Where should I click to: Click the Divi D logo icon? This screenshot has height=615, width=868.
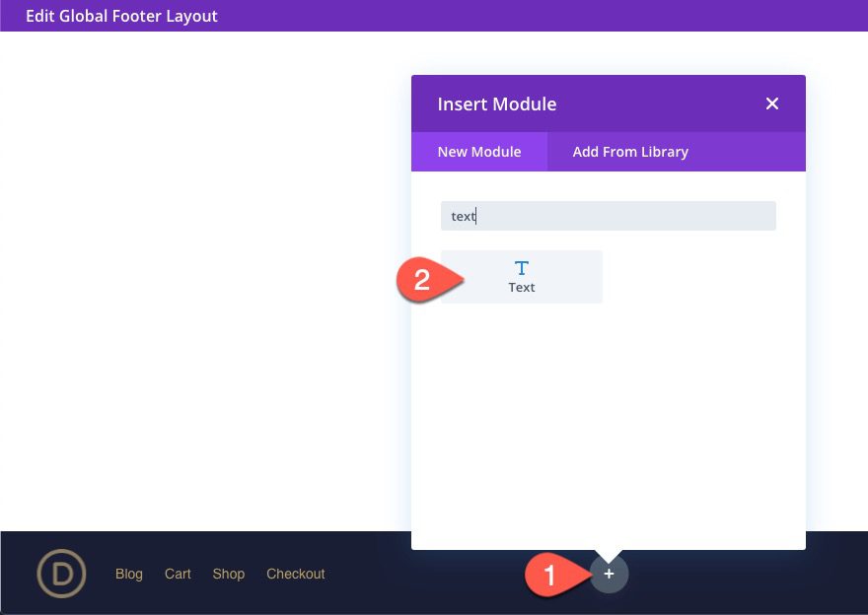tap(59, 573)
